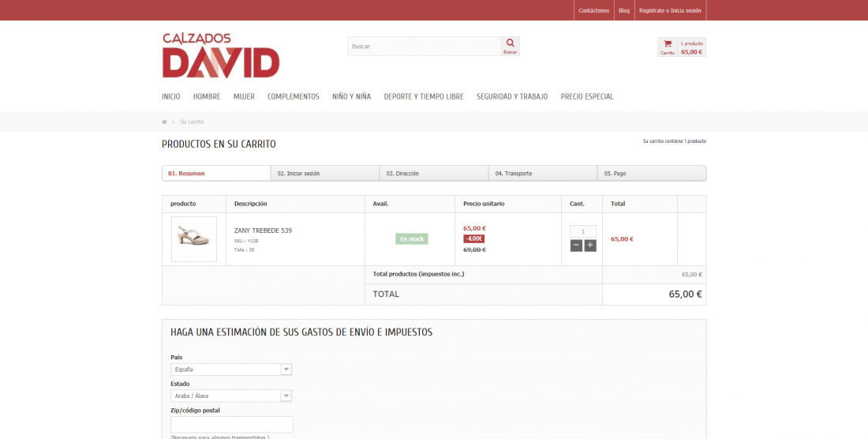Screen dimensions: 868x439
Task: Select the 03. Dirección step tab
Action: pyautogui.click(x=434, y=173)
